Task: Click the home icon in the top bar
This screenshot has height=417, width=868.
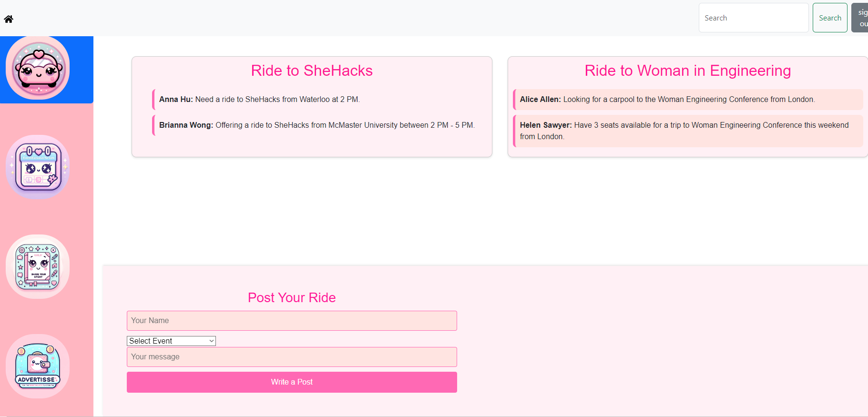Action: (x=9, y=19)
